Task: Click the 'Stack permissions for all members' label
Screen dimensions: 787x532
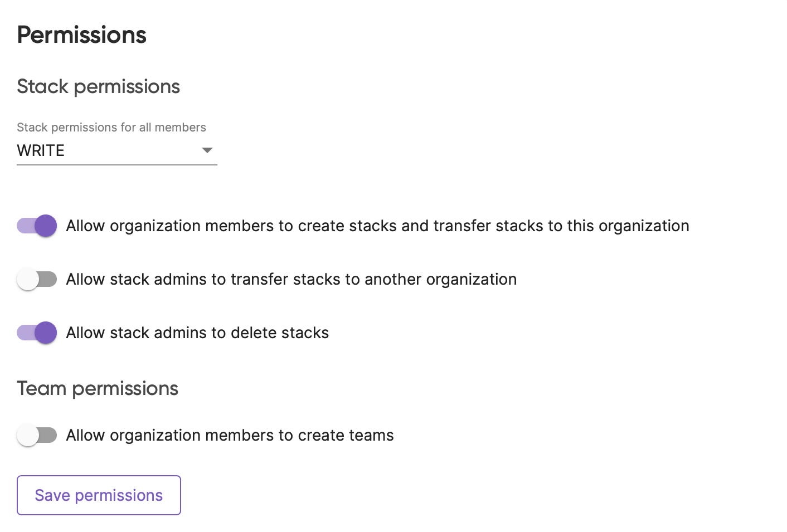Action: tap(111, 128)
